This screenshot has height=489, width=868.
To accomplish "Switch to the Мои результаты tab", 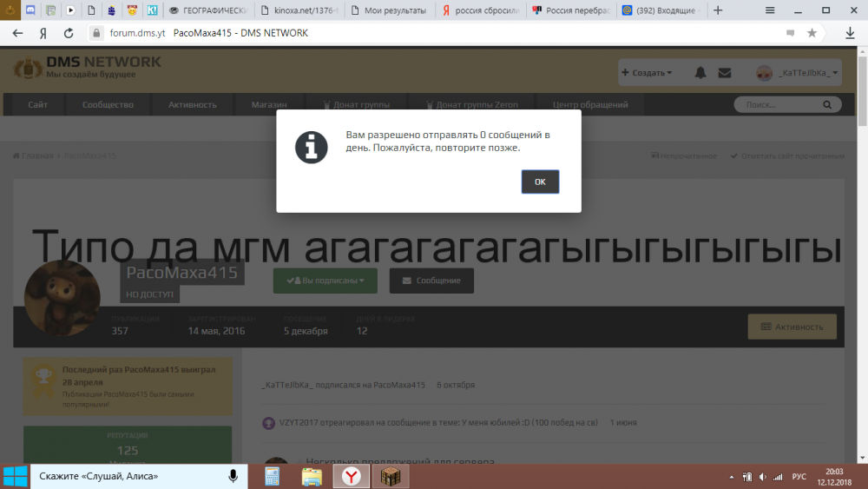I will coord(389,10).
